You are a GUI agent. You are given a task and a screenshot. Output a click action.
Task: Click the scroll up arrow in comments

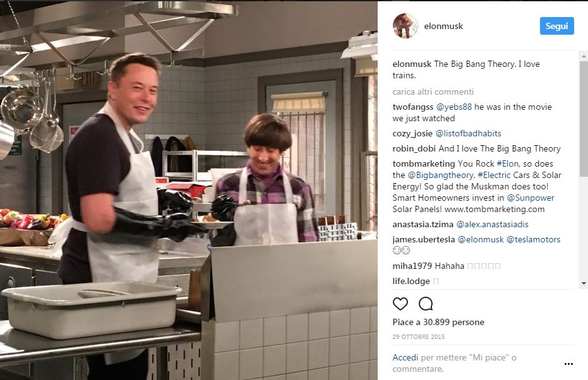pyautogui.click(x=584, y=56)
